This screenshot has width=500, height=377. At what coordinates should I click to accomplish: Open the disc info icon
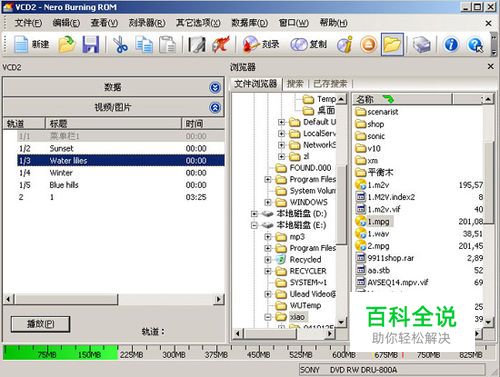click(345, 44)
